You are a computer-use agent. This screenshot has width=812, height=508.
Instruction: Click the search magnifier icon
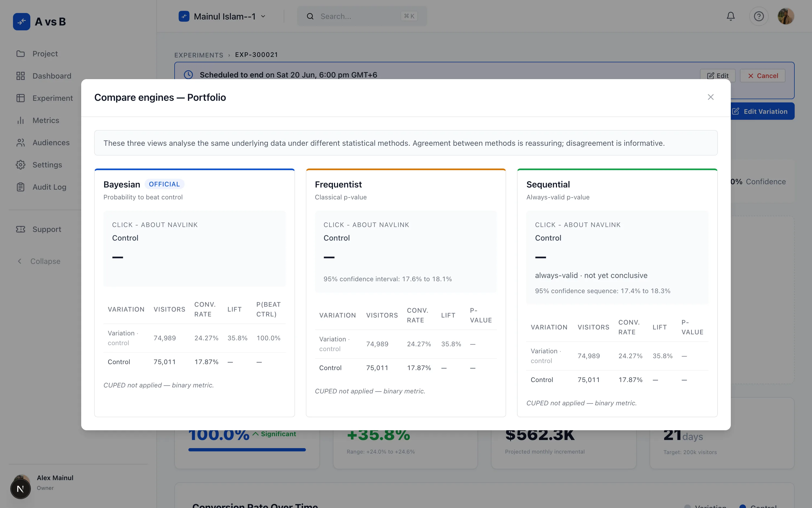point(310,16)
